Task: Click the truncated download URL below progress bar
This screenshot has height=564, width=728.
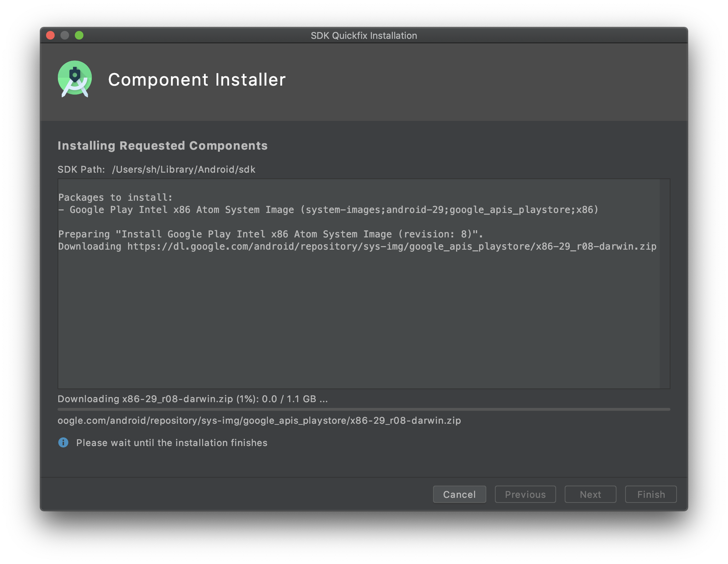Action: pos(259,420)
